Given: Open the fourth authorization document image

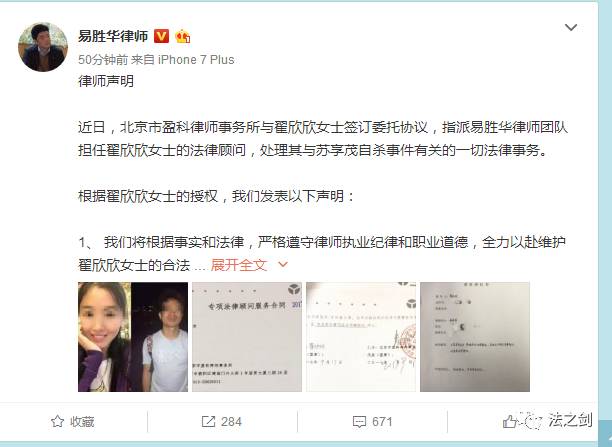Looking at the screenshot, I should [x=475, y=337].
